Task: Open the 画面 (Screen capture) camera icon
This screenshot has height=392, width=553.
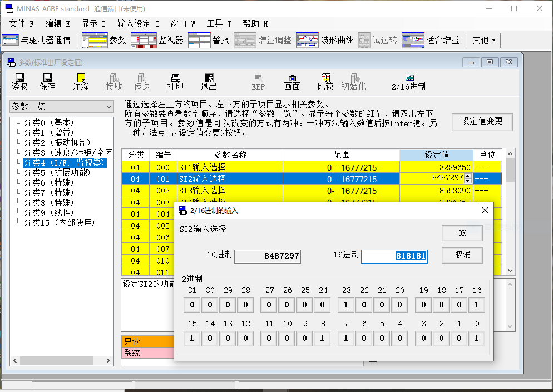Action: [292, 81]
